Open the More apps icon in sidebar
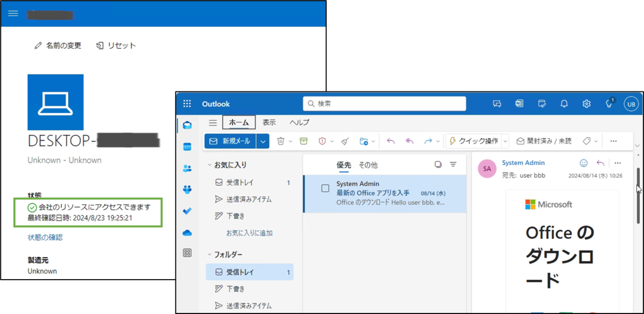 [x=187, y=253]
